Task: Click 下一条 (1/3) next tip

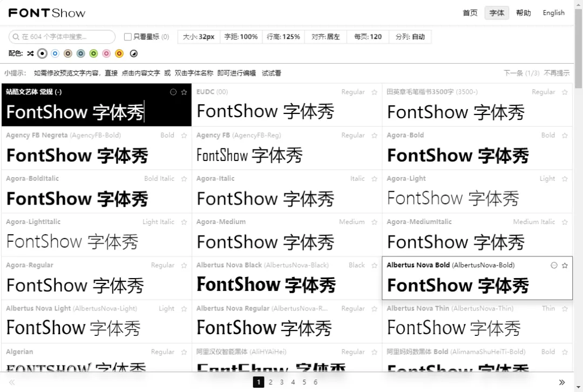Action: pos(521,73)
